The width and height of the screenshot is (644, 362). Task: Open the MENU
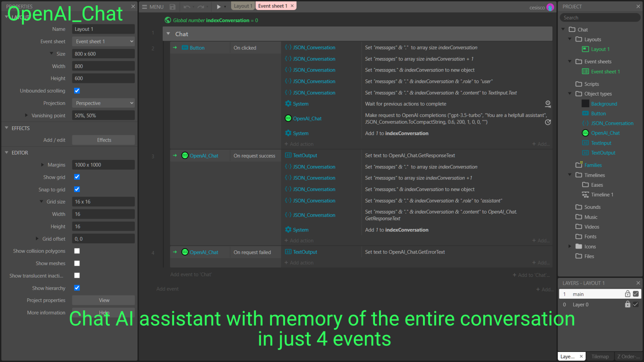pyautogui.click(x=153, y=6)
